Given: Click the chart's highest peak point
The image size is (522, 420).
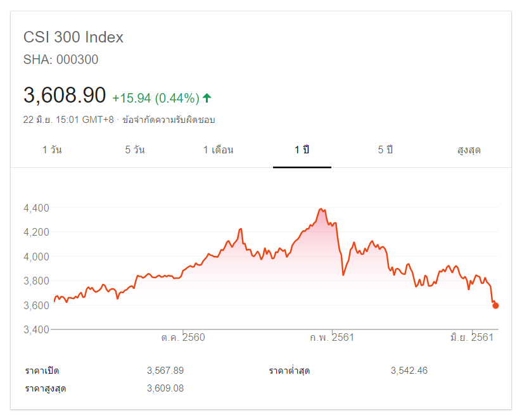Looking at the screenshot, I should pyautogui.click(x=322, y=209).
